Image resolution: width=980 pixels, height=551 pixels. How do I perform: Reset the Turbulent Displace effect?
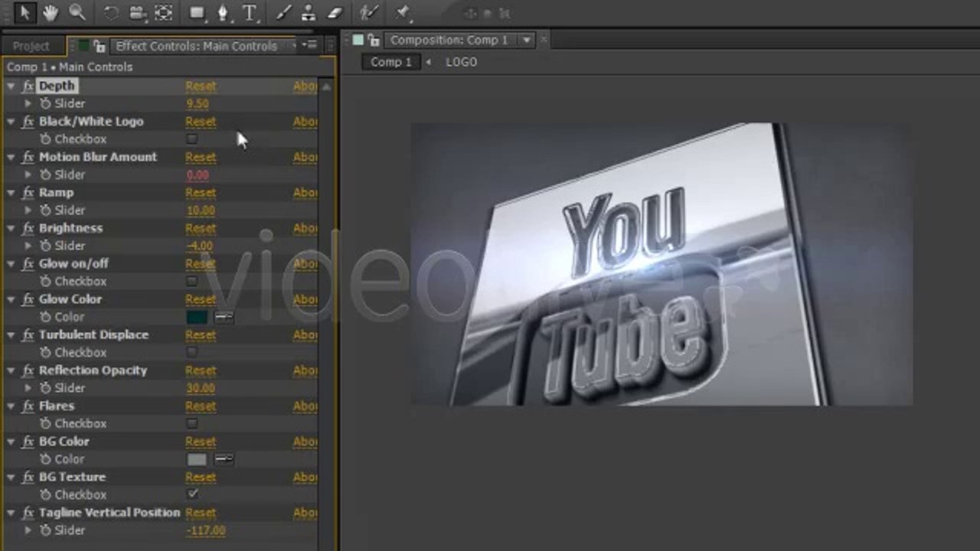[x=201, y=334]
